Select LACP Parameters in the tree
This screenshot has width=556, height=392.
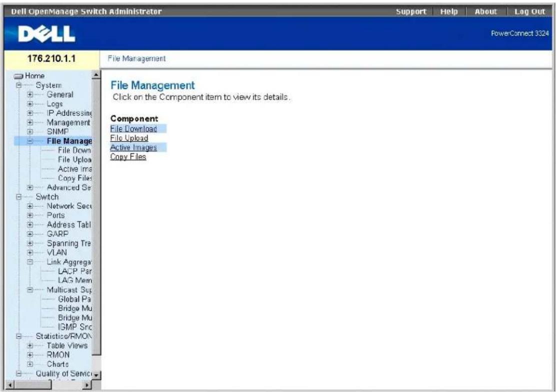click(x=74, y=271)
